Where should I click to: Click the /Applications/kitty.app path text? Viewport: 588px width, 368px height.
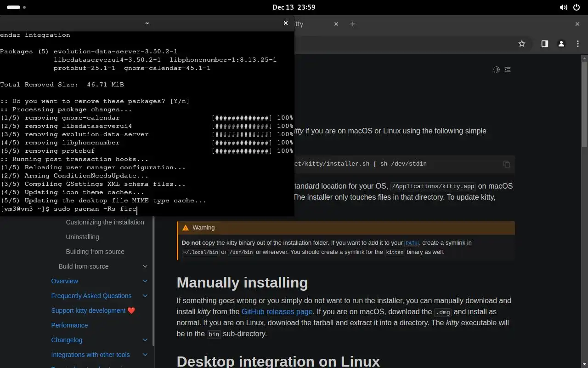pyautogui.click(x=433, y=186)
